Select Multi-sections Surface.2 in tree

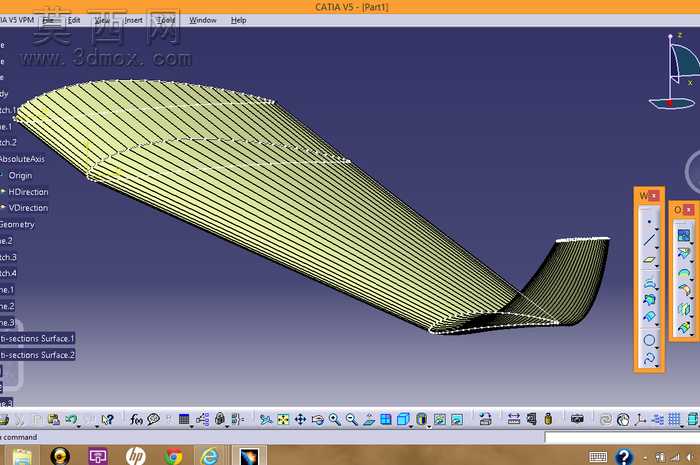(37, 355)
